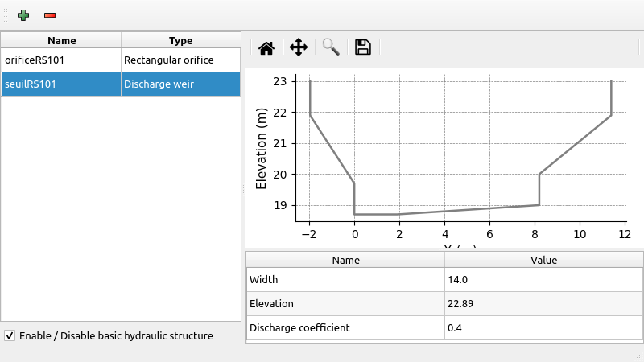
Task: Open the Discharge weir type cell
Action: coord(180,84)
